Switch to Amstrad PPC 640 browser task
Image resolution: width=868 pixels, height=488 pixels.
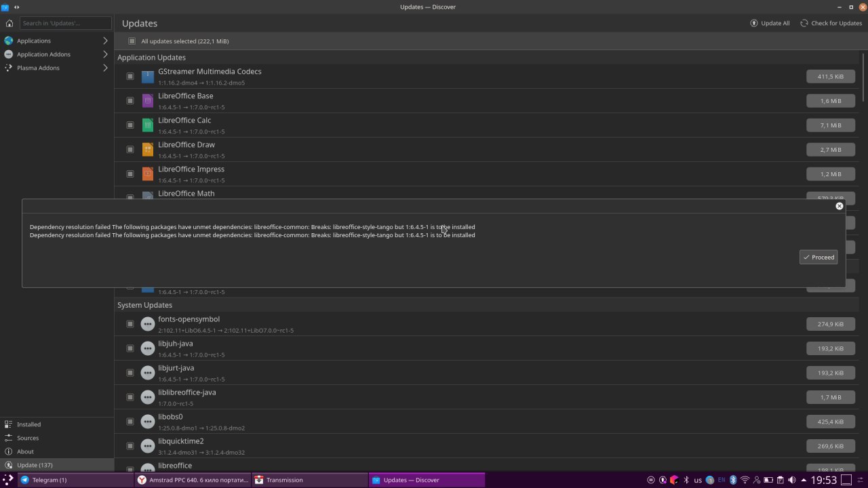193,480
